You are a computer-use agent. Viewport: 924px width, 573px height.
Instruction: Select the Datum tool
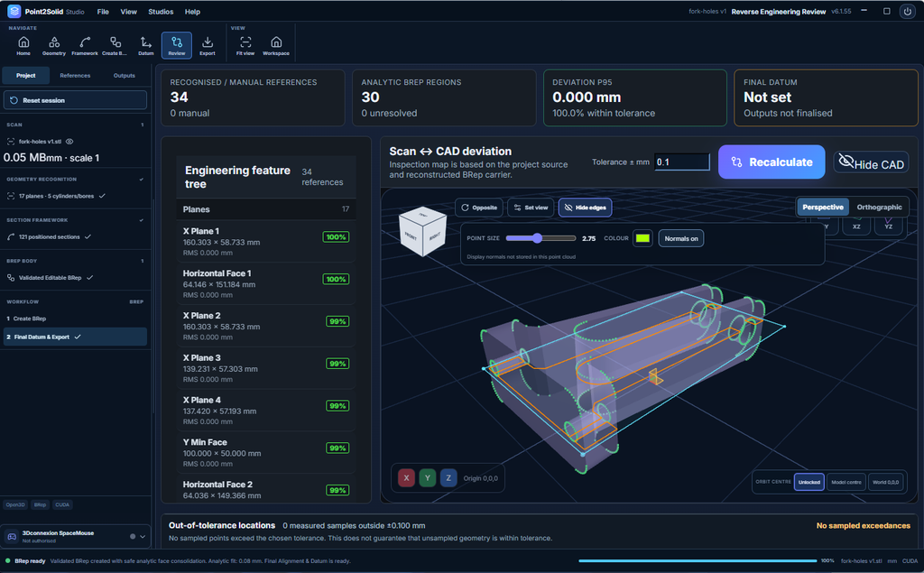145,45
